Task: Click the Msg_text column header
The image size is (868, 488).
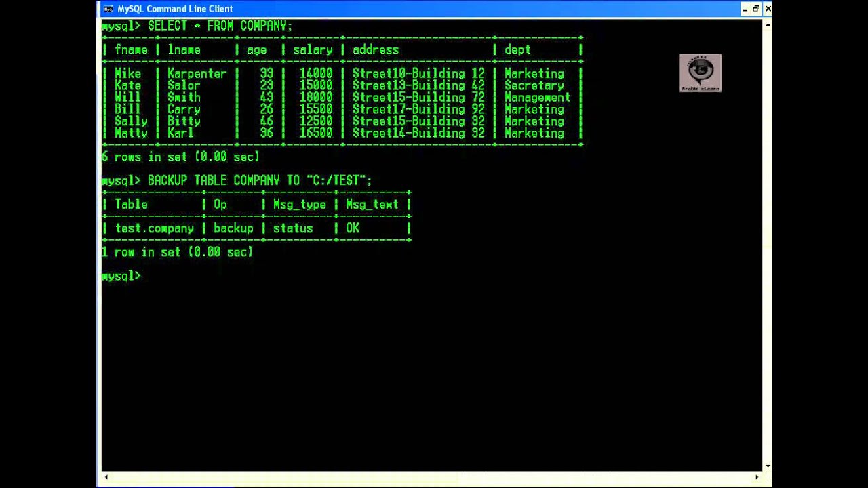Action: pos(372,204)
